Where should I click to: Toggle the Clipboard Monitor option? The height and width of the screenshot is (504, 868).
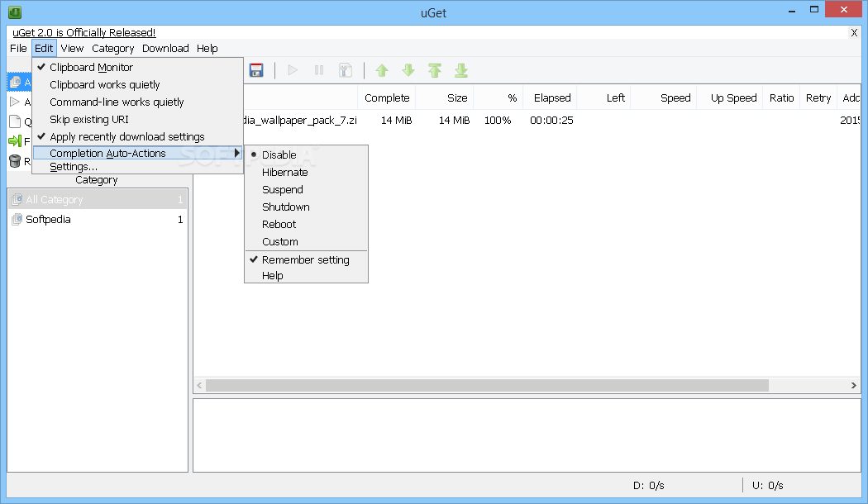(x=137, y=68)
